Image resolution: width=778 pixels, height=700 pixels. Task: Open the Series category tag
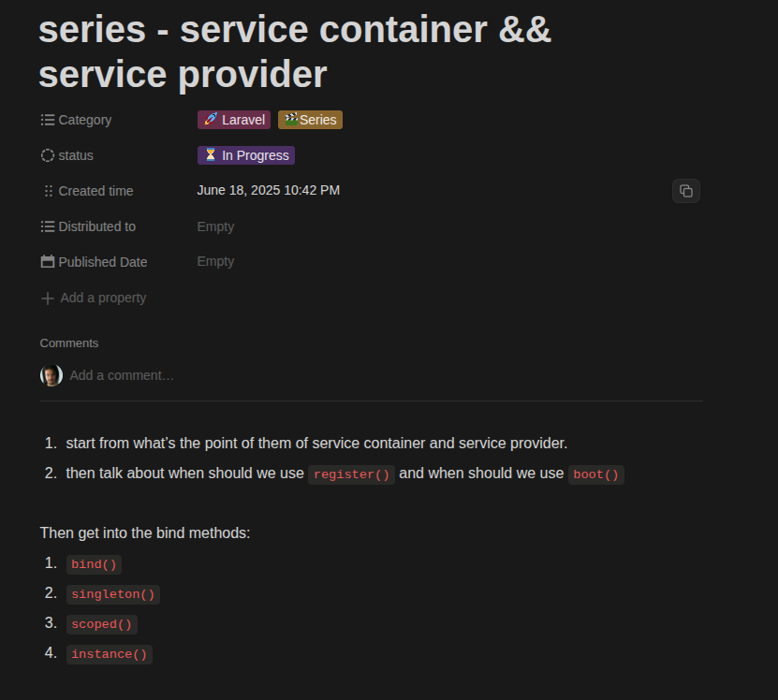click(x=310, y=120)
